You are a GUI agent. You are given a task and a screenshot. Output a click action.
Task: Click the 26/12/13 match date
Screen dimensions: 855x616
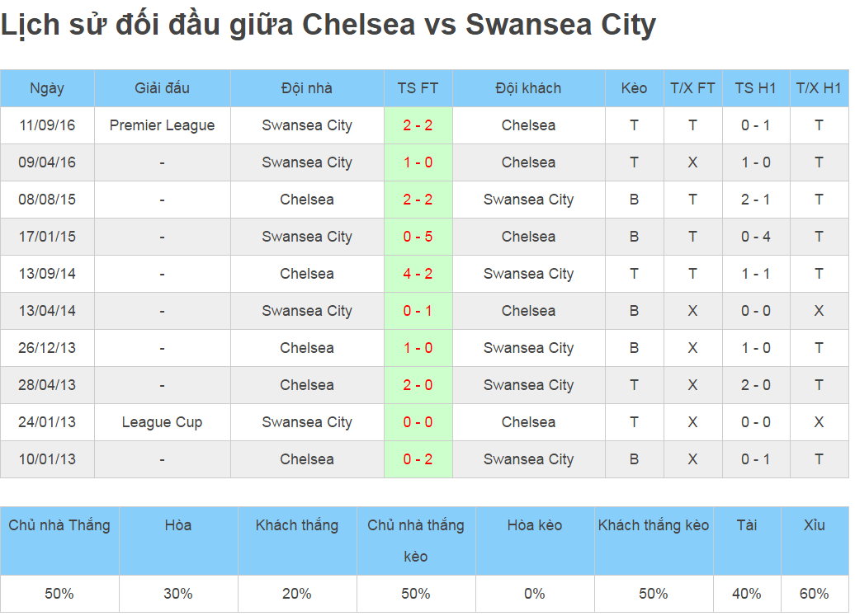pyautogui.click(x=47, y=348)
